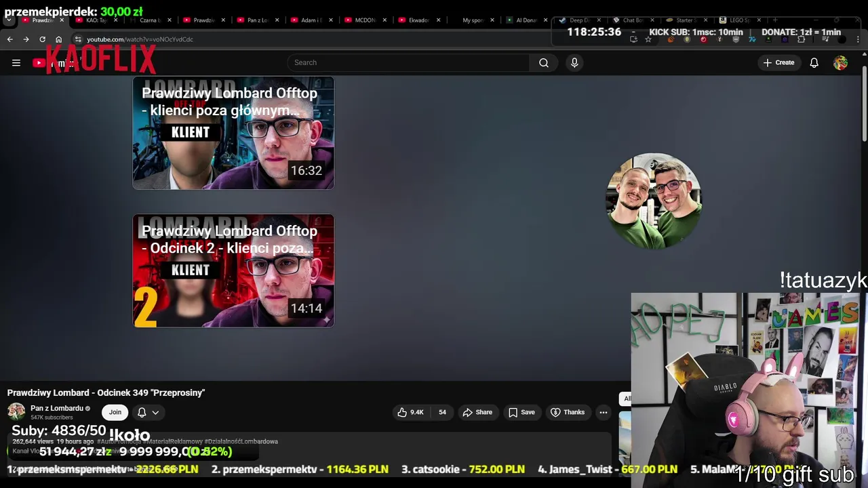Open the account avatar menu
868x488 pixels.
coord(840,62)
